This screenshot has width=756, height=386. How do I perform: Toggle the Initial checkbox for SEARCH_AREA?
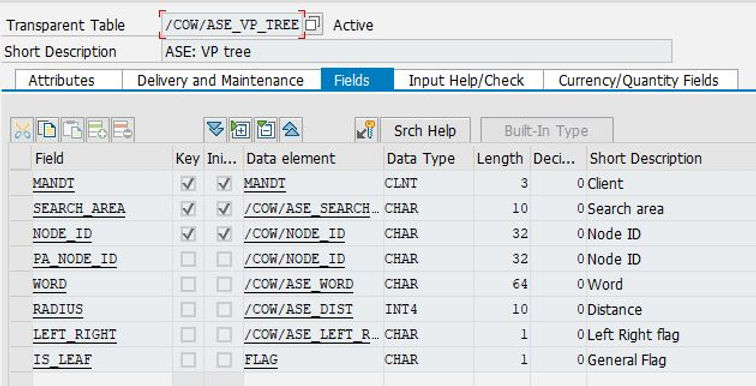[224, 209]
